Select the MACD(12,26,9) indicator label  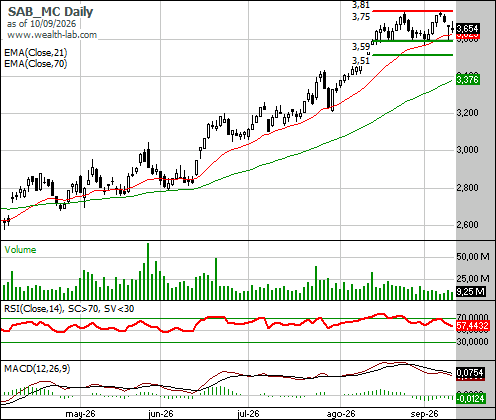click(x=37, y=369)
